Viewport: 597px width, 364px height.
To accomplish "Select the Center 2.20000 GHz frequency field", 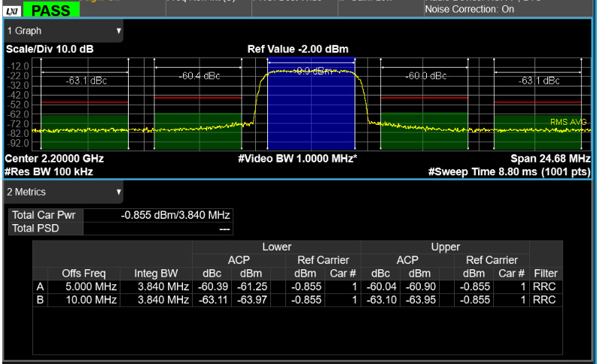I will tap(54, 159).
